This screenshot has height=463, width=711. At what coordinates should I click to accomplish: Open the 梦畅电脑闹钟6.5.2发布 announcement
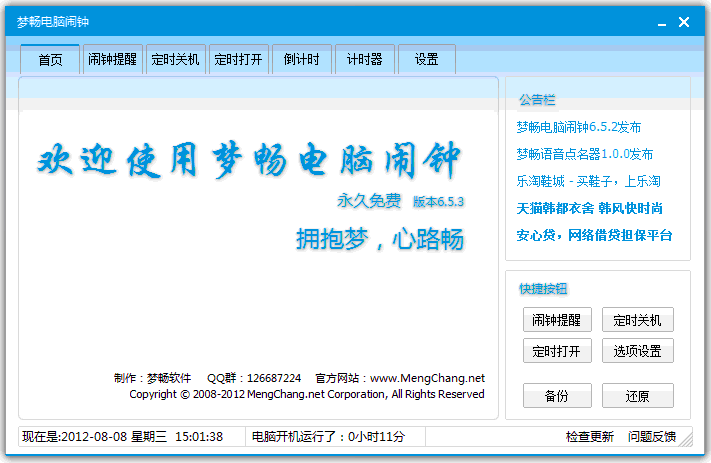[579, 127]
